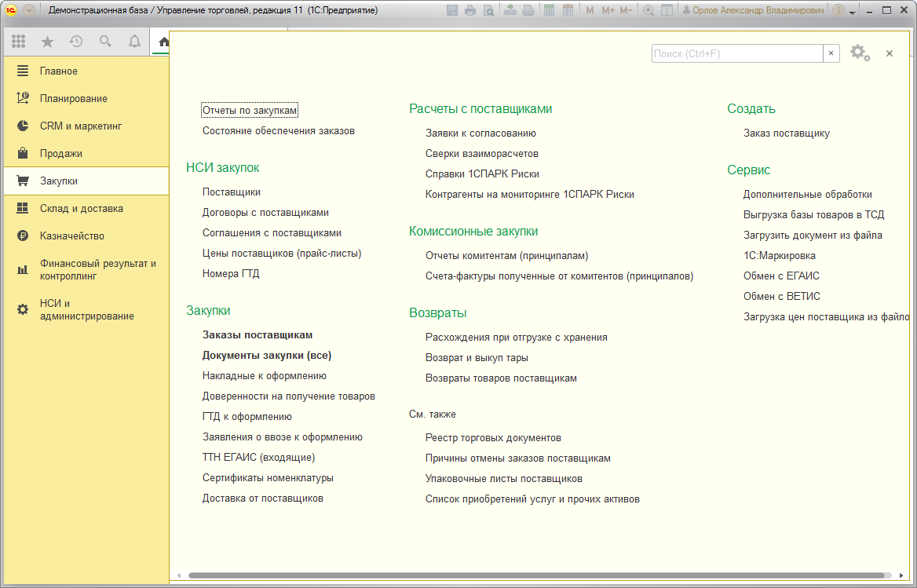This screenshot has height=588, width=917.
Task: Go to home page icon
Action: pos(163,42)
